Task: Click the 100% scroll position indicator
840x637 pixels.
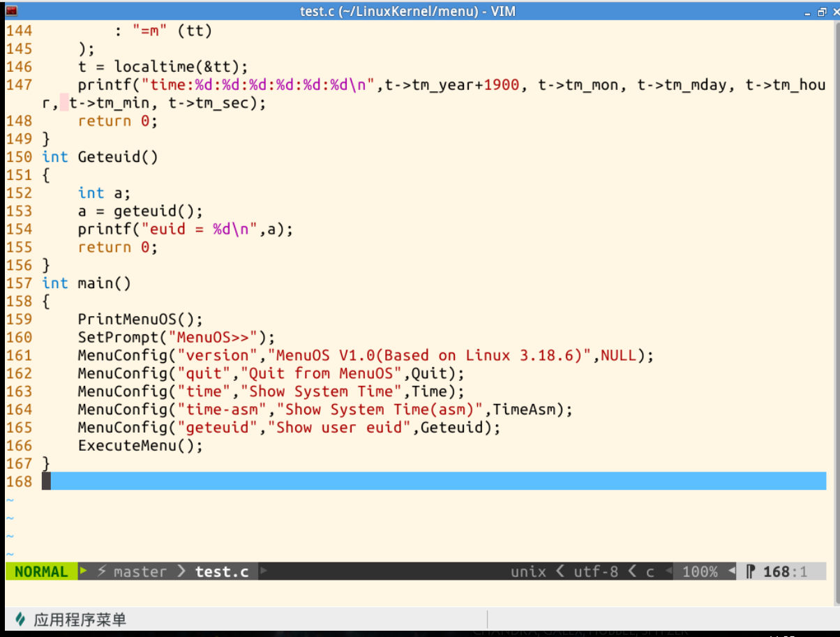Action: click(700, 571)
